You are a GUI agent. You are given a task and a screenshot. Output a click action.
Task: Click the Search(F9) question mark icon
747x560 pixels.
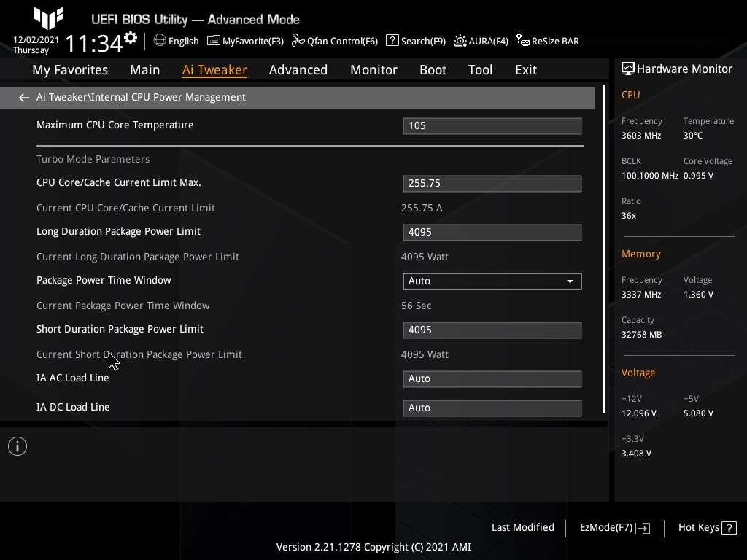coord(392,41)
